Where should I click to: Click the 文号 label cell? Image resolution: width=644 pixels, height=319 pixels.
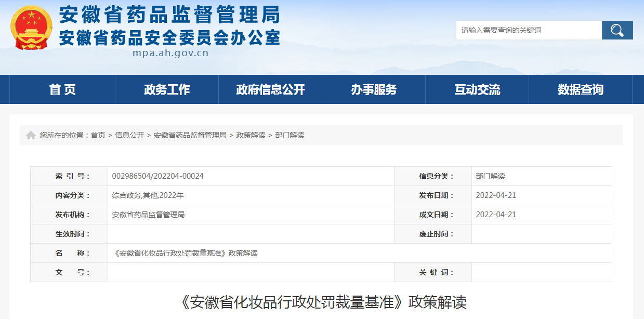click(69, 272)
